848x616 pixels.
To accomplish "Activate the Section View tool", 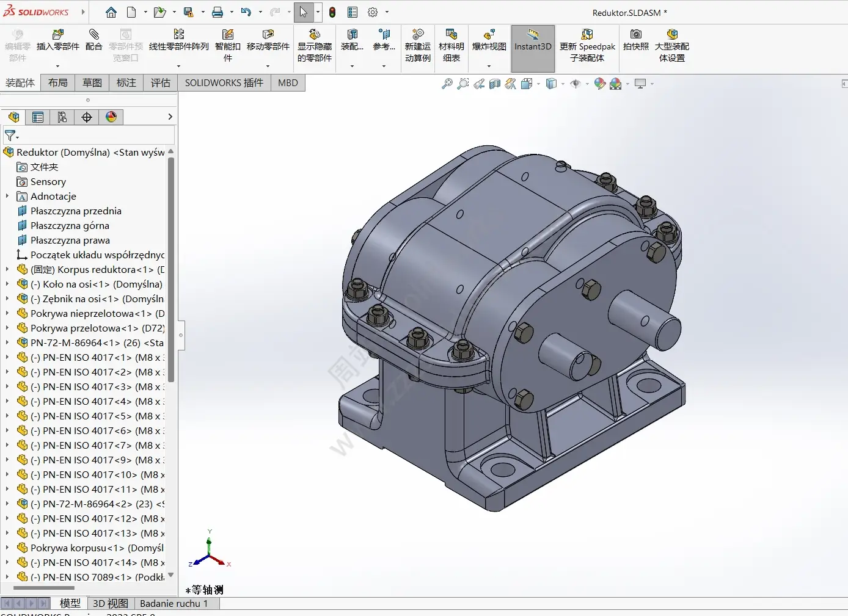I will (x=494, y=84).
